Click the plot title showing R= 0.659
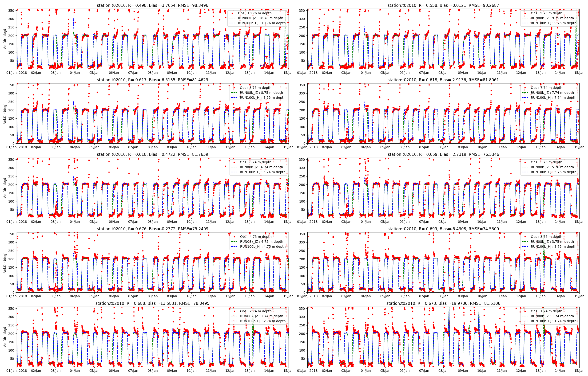 443,154
